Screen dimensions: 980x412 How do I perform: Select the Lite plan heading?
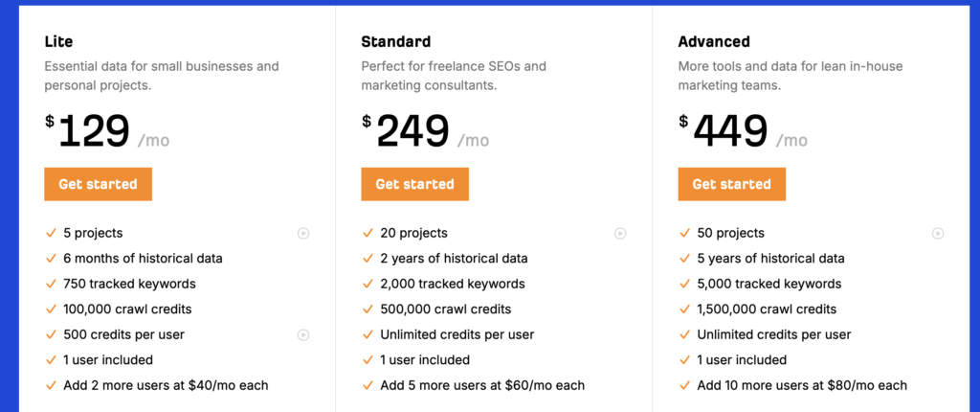(x=58, y=42)
